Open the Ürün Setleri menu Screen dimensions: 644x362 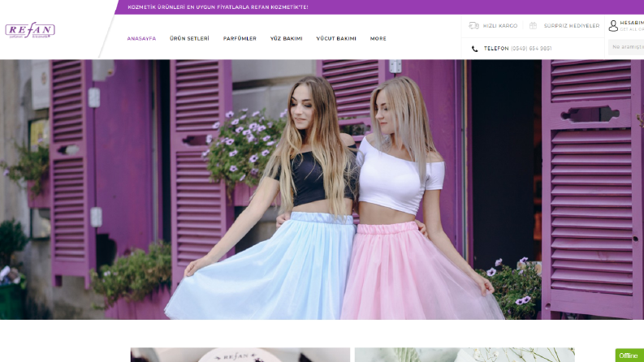coord(189,39)
